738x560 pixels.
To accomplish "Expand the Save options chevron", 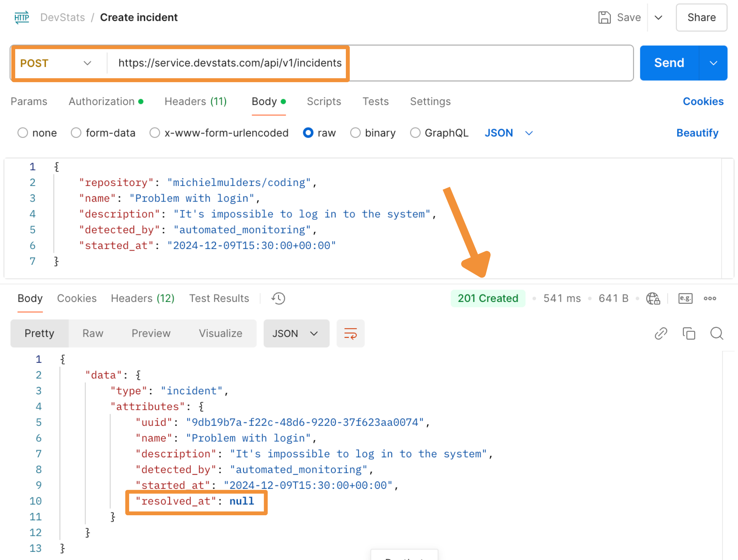I will [x=658, y=18].
